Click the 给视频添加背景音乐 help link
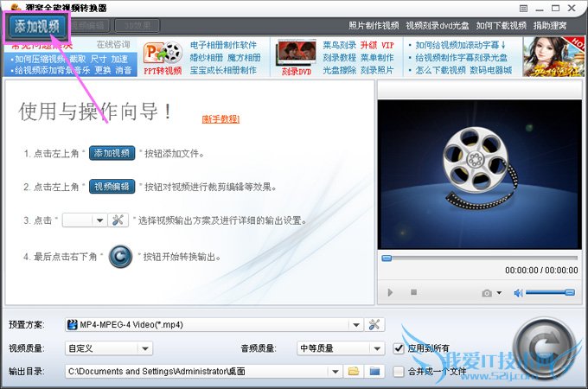This screenshot has width=588, height=389. pos(53,70)
